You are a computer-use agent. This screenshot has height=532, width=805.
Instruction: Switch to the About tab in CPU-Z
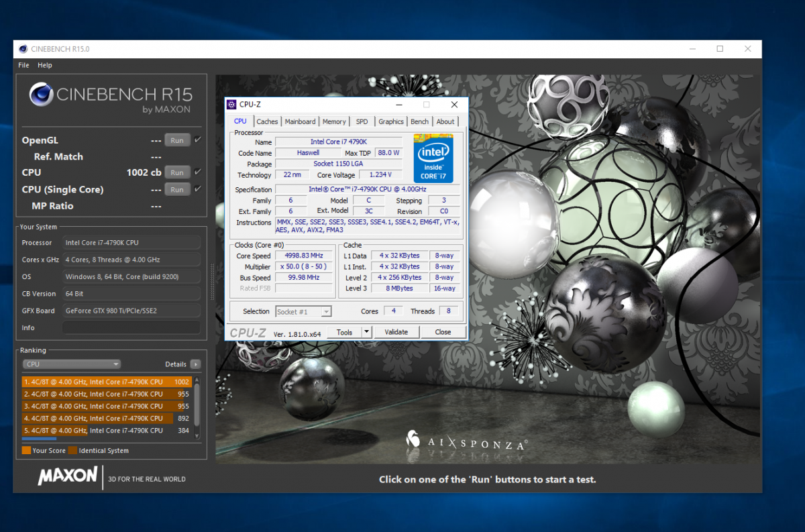pyautogui.click(x=445, y=121)
